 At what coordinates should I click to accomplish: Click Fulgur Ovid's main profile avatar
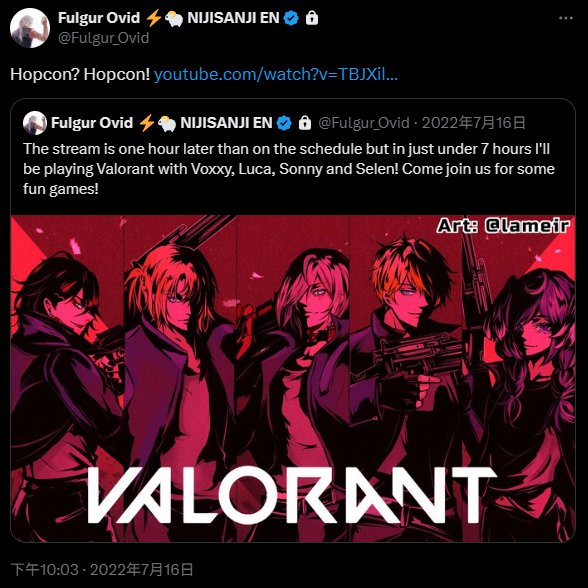point(30,28)
